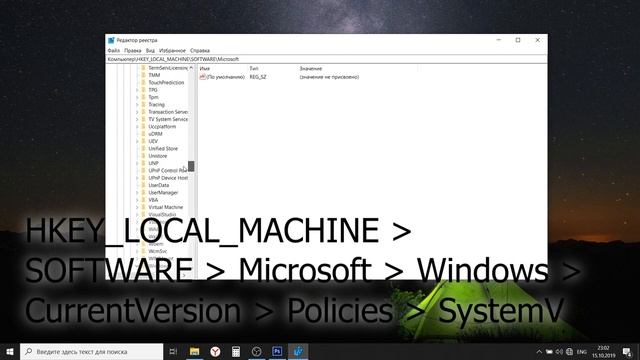Sort values by the Имя column header
The image size is (640, 360).
[x=223, y=69]
